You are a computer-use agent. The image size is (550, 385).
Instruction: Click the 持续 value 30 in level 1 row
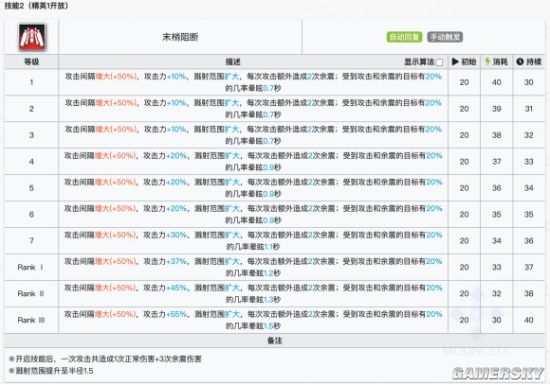[529, 82]
